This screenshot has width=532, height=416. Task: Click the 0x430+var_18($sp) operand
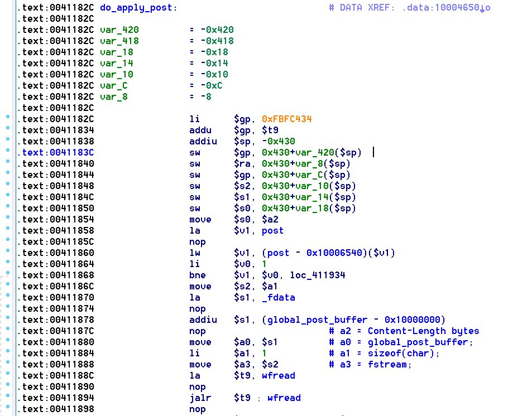[x=309, y=209]
